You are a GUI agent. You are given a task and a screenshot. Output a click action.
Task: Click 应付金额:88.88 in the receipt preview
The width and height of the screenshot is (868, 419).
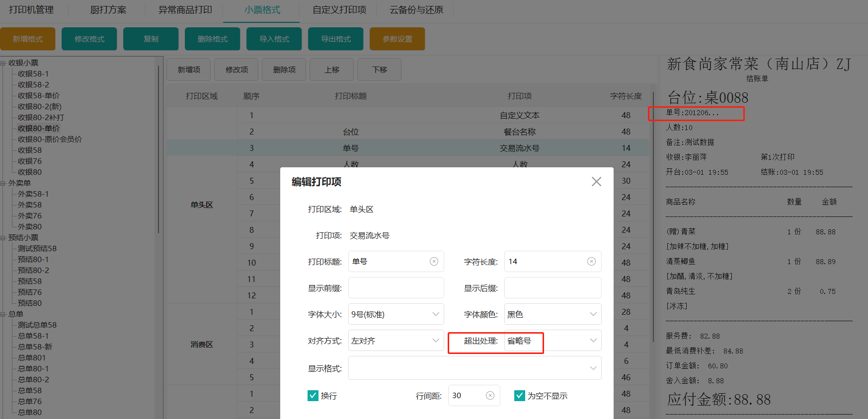(x=718, y=400)
